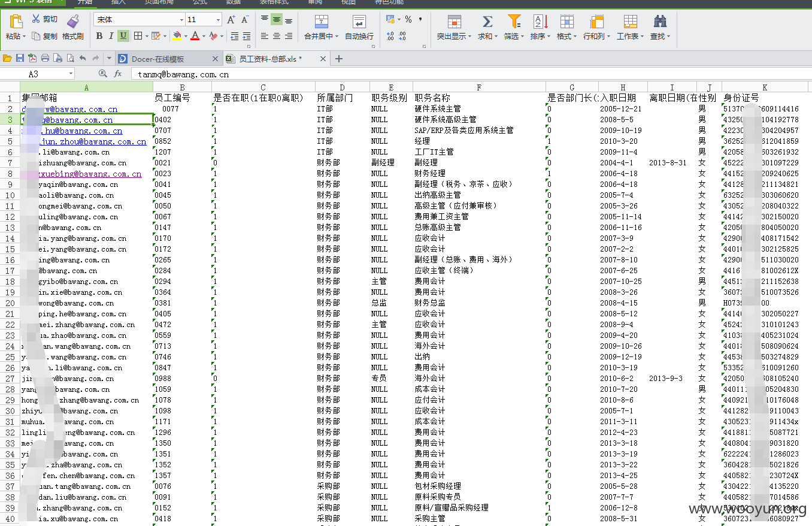812x526 pixels.
Task: Apply percent style with the % icon
Action: pos(408,20)
